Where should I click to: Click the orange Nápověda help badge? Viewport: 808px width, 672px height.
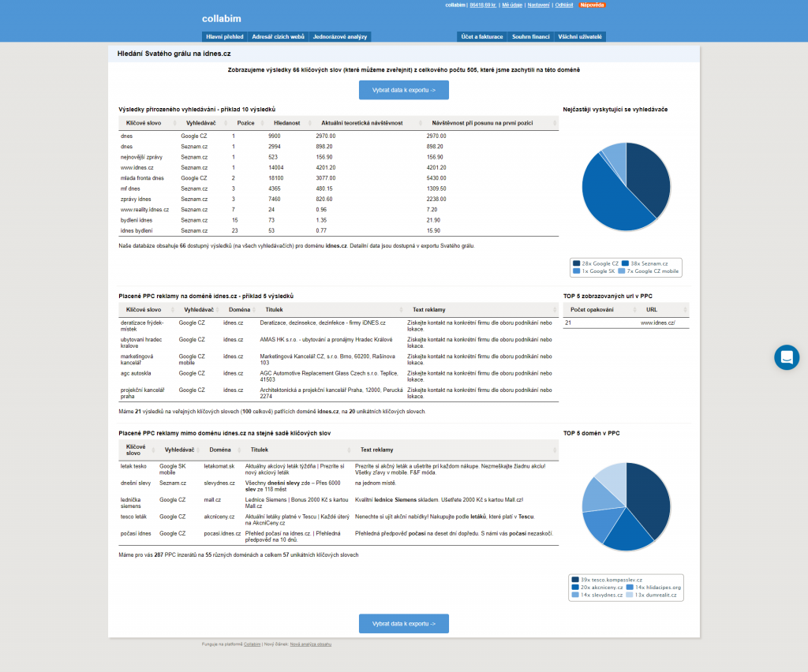592,5
